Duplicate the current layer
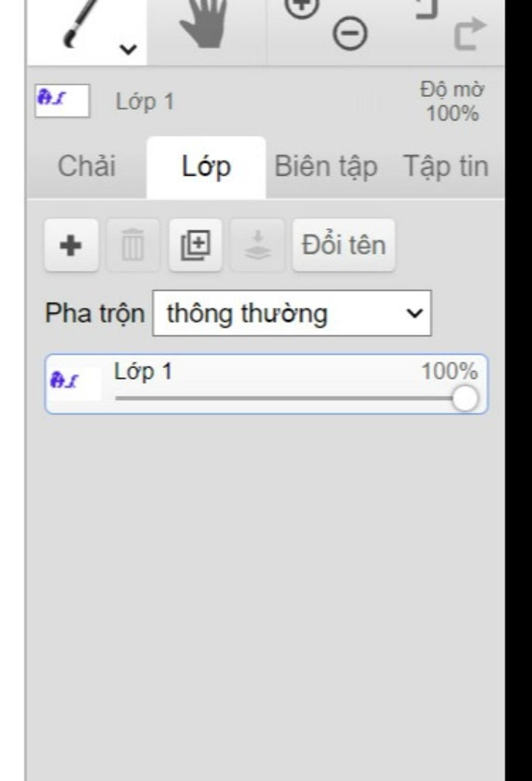This screenshot has height=781, width=532. [195, 245]
